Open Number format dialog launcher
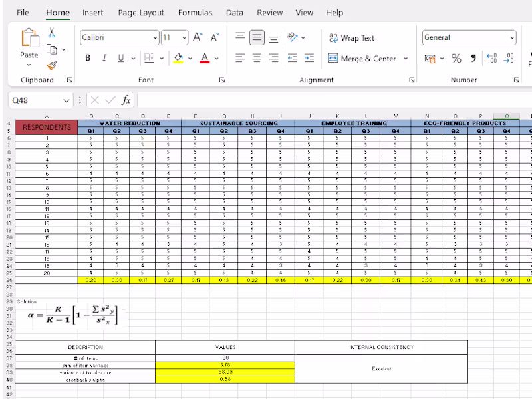This screenshot has width=532, height=399. [516, 80]
